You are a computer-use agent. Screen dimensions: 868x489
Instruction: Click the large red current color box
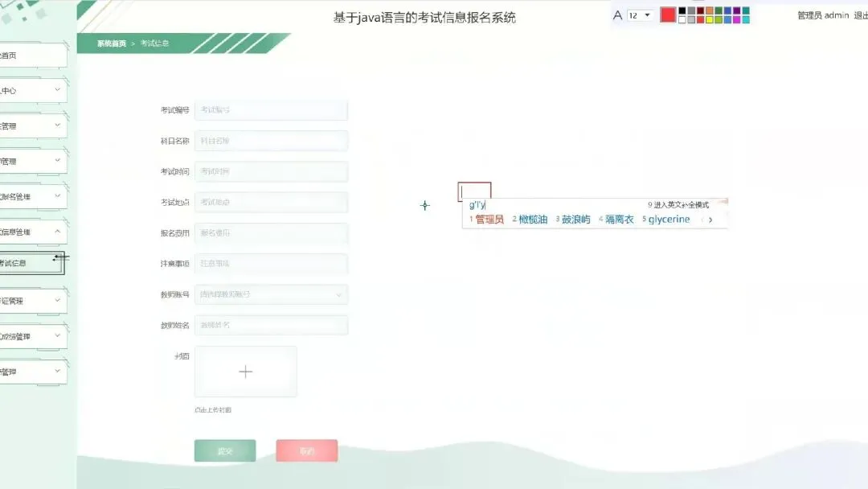coord(668,14)
